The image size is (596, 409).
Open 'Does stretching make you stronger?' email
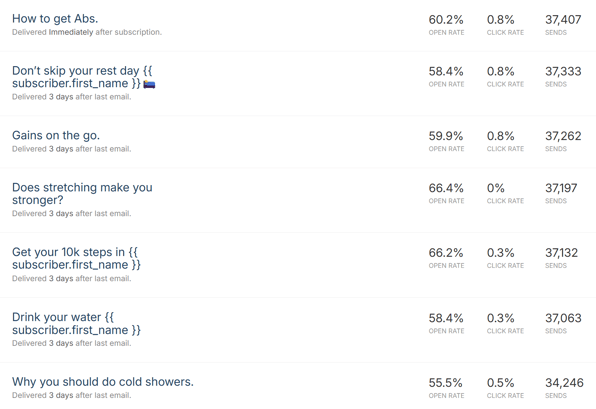pos(82,193)
